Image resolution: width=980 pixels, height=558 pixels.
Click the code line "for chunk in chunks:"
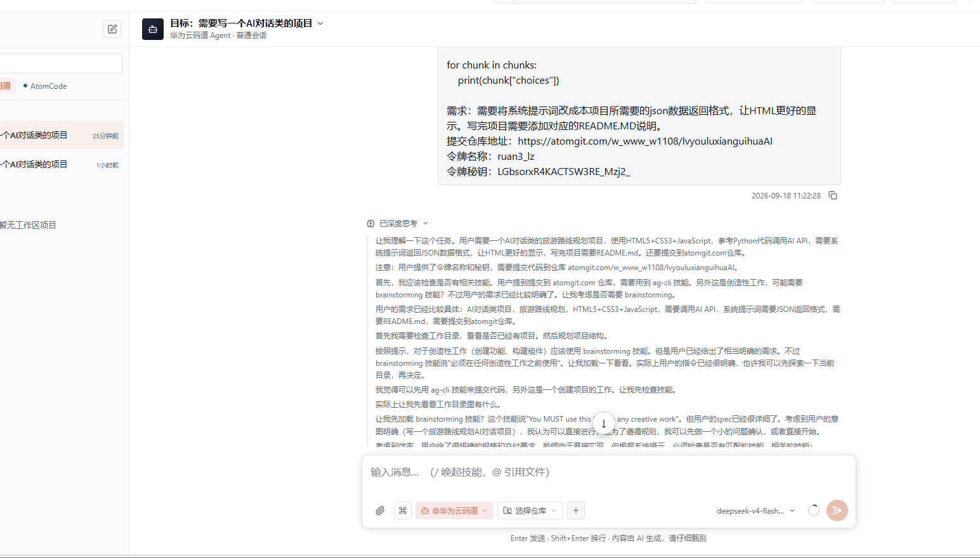pos(492,65)
